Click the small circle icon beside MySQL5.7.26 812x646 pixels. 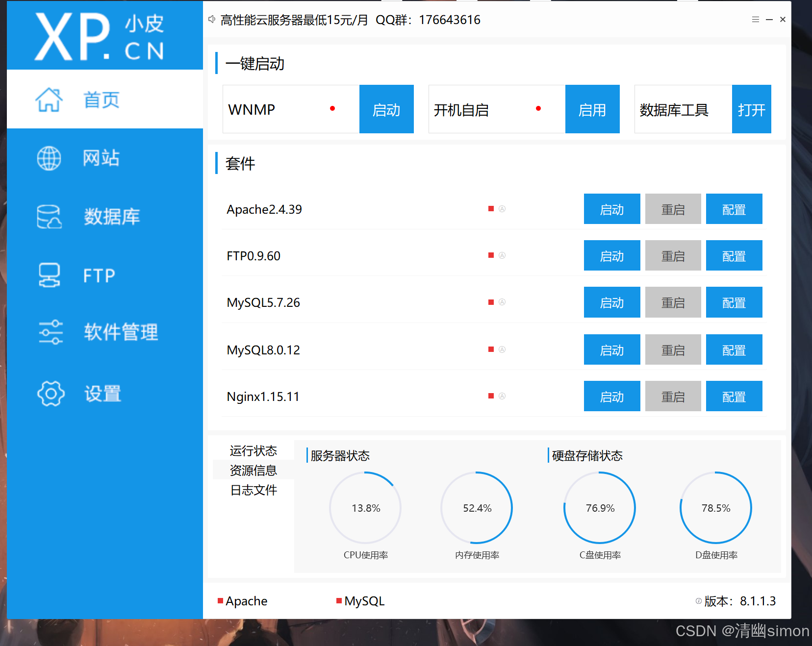[x=502, y=302]
